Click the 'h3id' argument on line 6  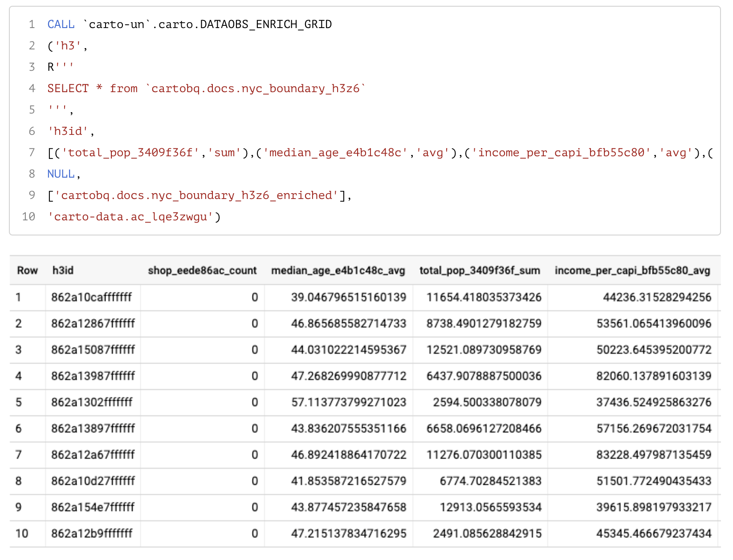click(68, 131)
